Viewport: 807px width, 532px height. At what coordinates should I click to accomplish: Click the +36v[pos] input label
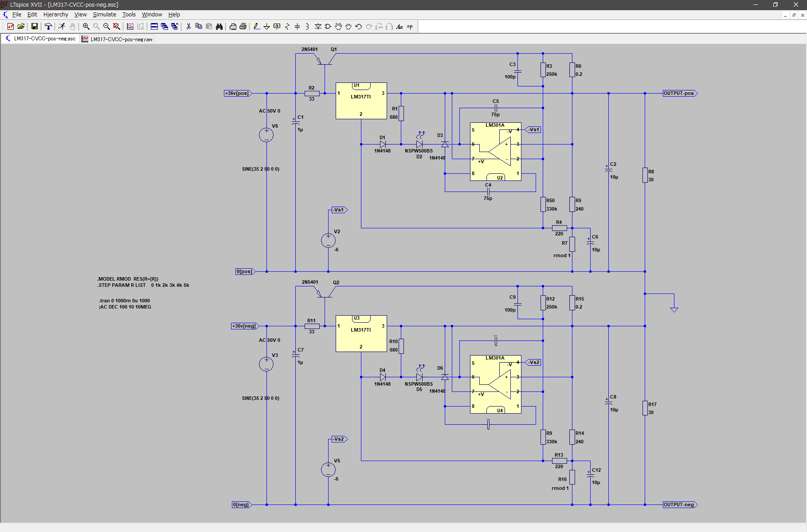[x=238, y=93]
